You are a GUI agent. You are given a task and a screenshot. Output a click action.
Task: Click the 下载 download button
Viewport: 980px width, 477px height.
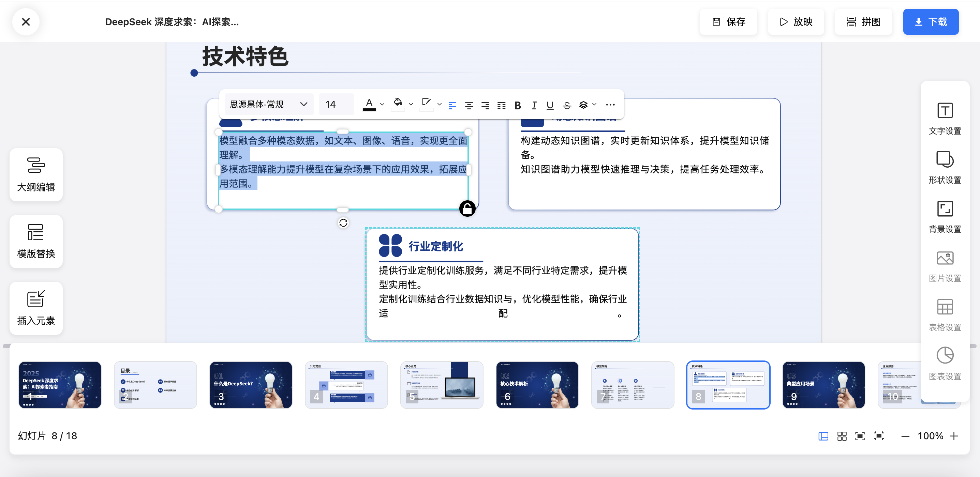pyautogui.click(x=931, y=22)
